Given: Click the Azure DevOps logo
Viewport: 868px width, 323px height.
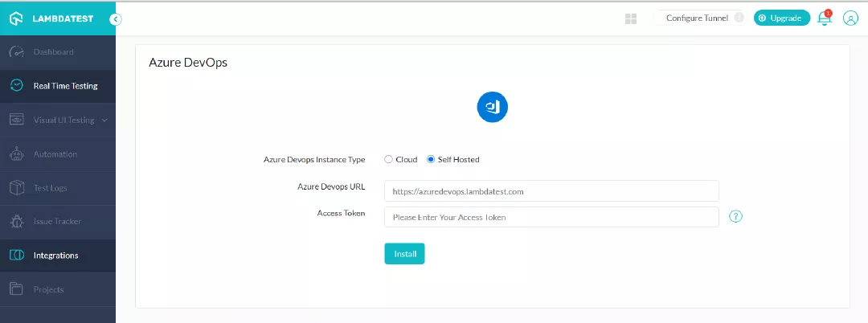Looking at the screenshot, I should click(x=492, y=108).
